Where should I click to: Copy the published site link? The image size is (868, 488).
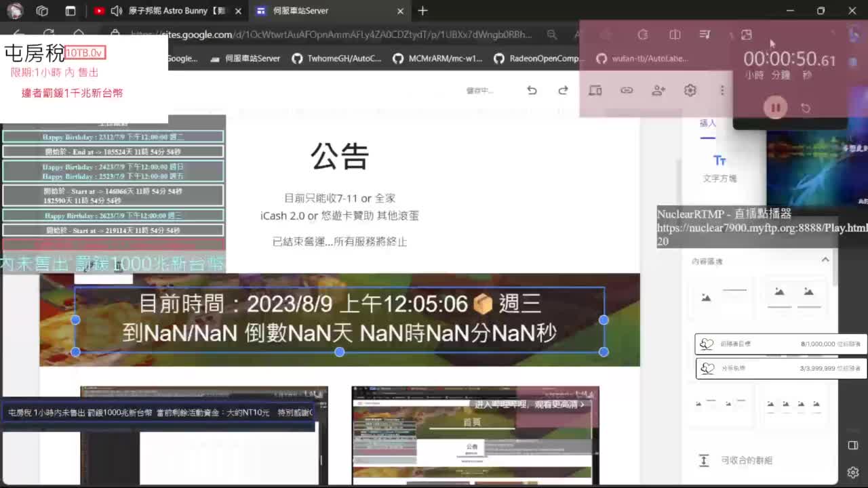[x=627, y=90]
